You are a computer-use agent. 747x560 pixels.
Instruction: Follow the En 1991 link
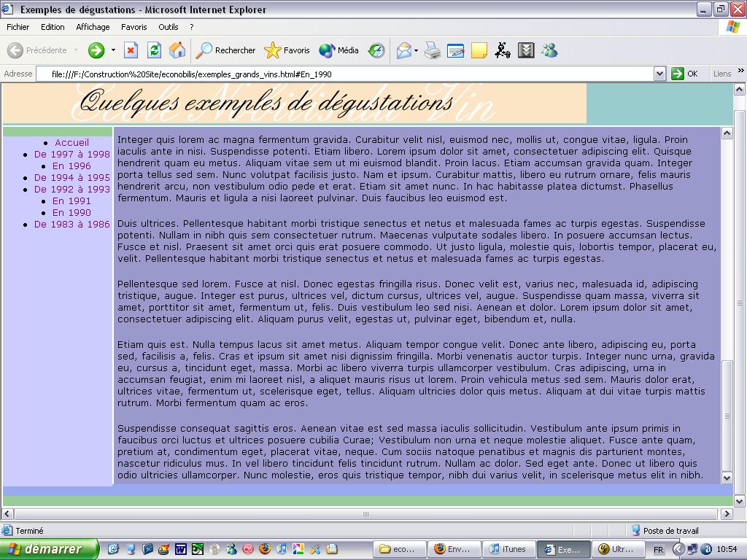tap(71, 201)
